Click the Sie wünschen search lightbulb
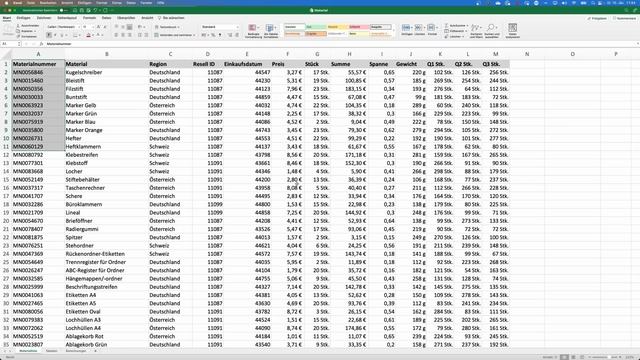Screen dimensions: 640x360 (x=171, y=18)
